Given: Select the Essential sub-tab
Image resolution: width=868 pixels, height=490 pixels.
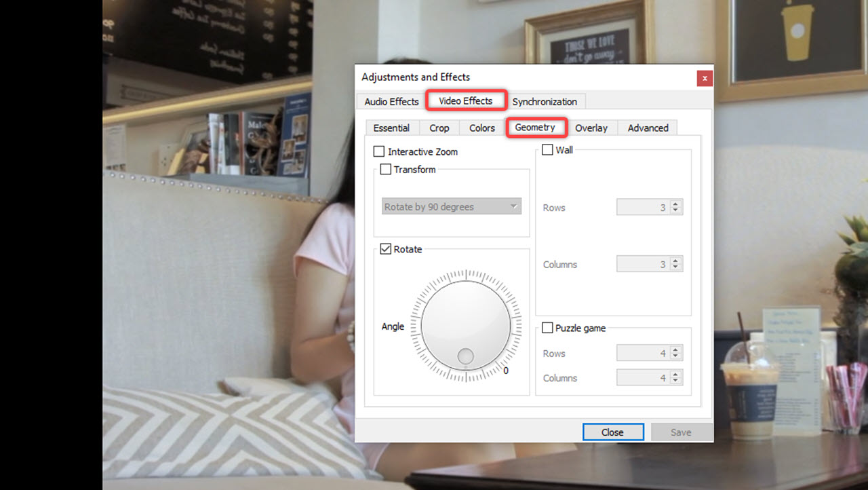Looking at the screenshot, I should pyautogui.click(x=392, y=128).
